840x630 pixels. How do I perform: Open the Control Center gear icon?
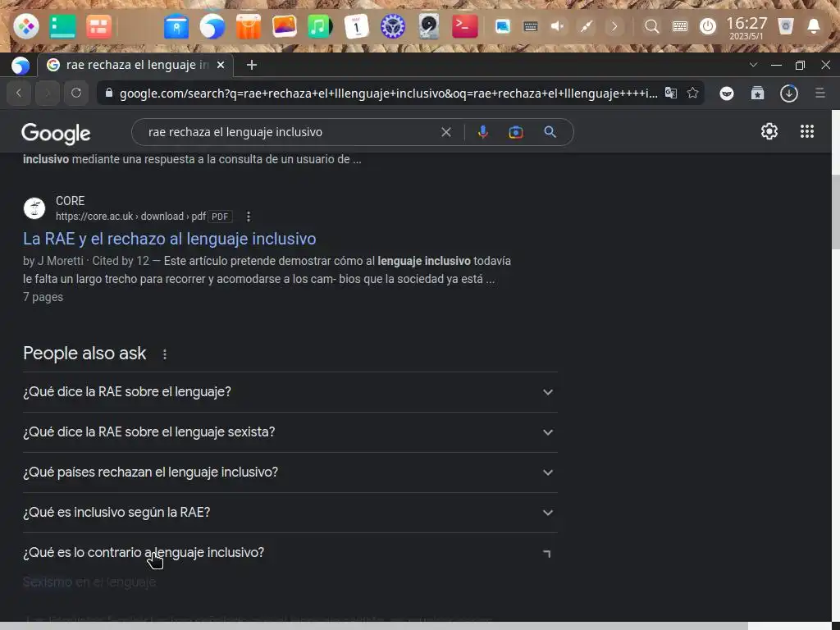393,26
